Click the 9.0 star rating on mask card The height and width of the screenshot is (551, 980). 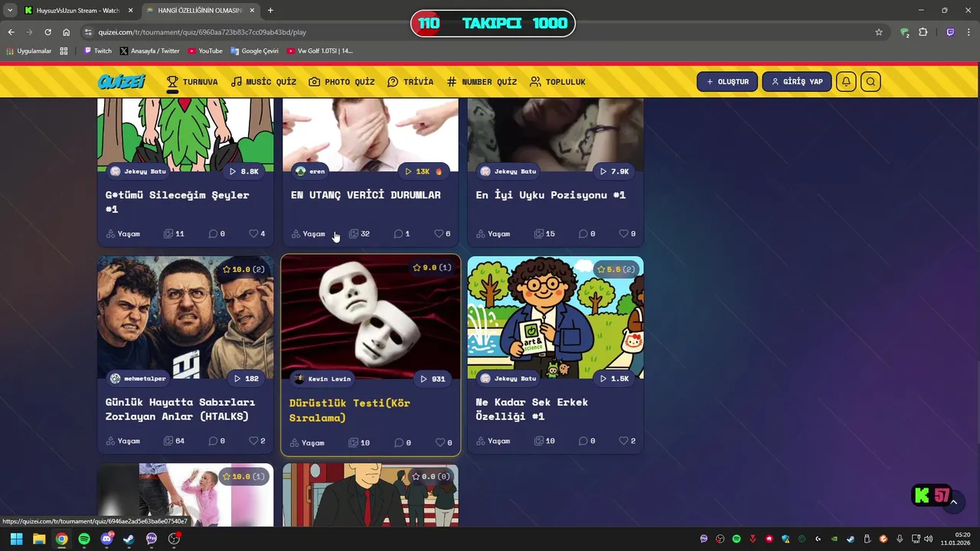432,268
